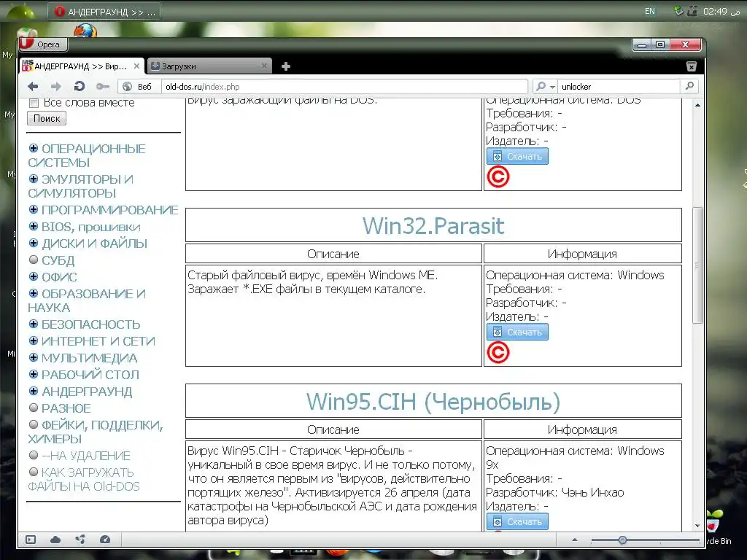Click the Firefox desktop icon
Screen dimensions: 747x560
coord(85,31)
